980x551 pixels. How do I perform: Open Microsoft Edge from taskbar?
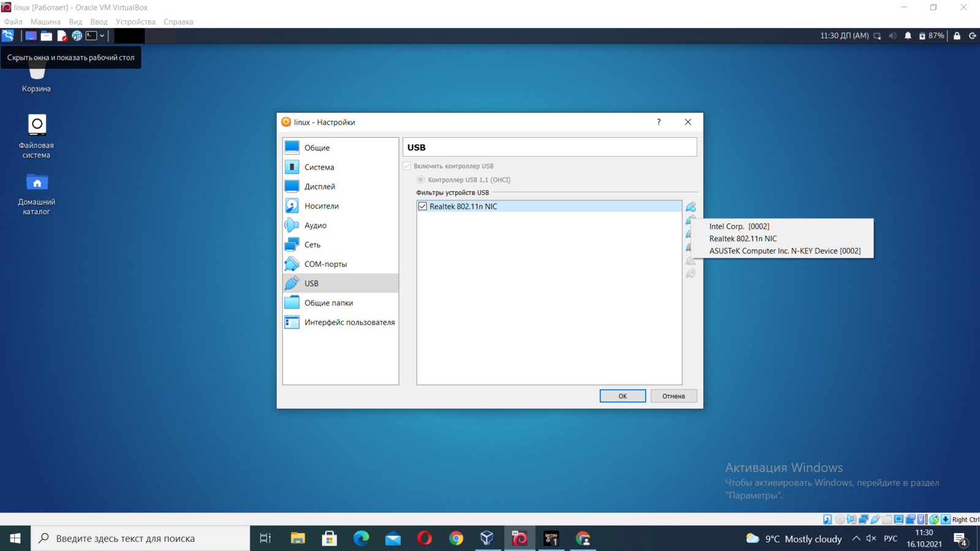(361, 538)
